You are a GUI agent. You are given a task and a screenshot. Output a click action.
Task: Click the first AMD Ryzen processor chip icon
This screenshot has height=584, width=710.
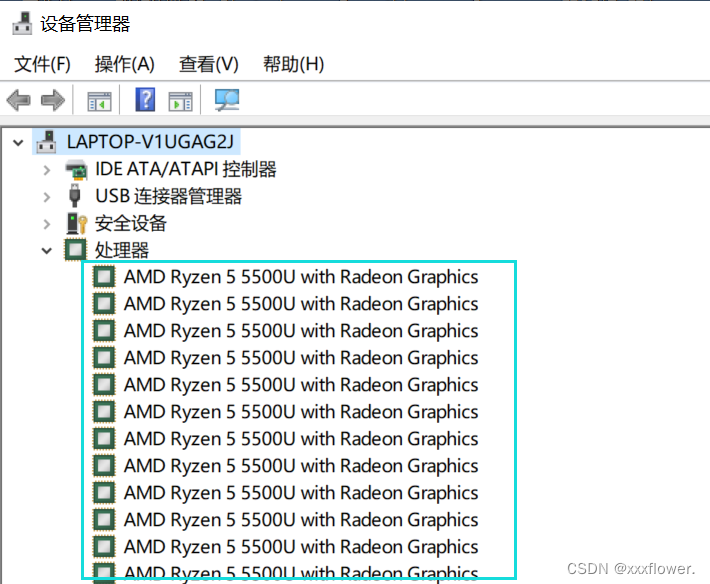pyautogui.click(x=104, y=277)
